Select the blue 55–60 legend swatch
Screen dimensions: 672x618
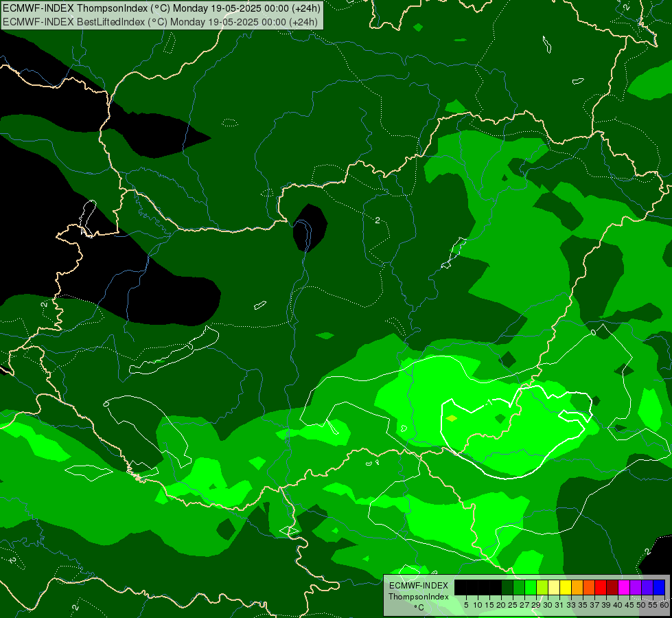(x=659, y=587)
